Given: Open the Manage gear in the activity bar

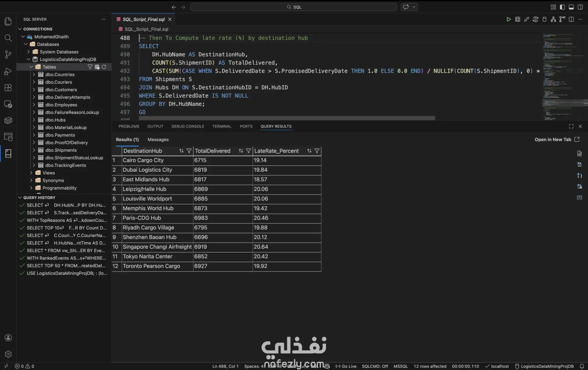Looking at the screenshot, I should tap(8, 354).
